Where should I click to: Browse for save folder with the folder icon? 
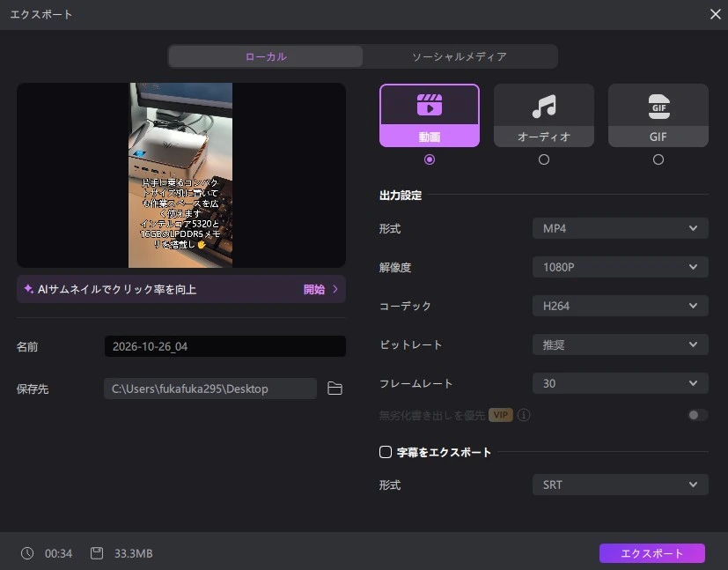[335, 389]
